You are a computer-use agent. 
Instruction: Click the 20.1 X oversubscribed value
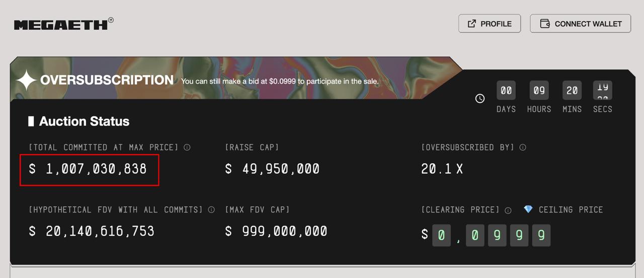click(442, 169)
